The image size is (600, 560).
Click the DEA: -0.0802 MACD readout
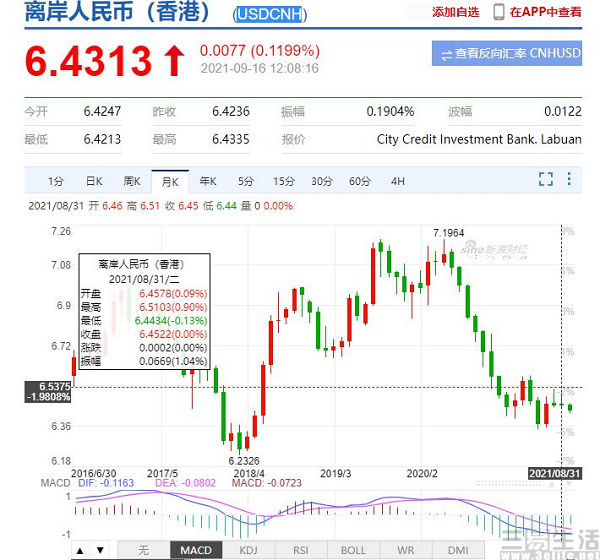[185, 483]
